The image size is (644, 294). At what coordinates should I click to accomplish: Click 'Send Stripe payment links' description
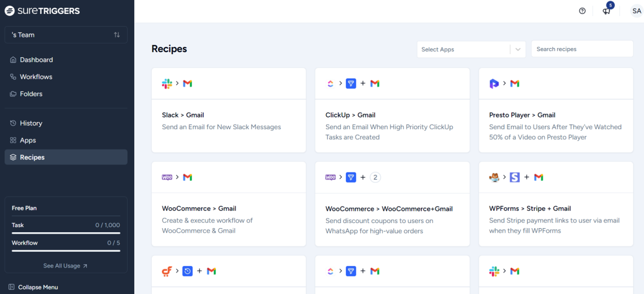tap(554, 226)
